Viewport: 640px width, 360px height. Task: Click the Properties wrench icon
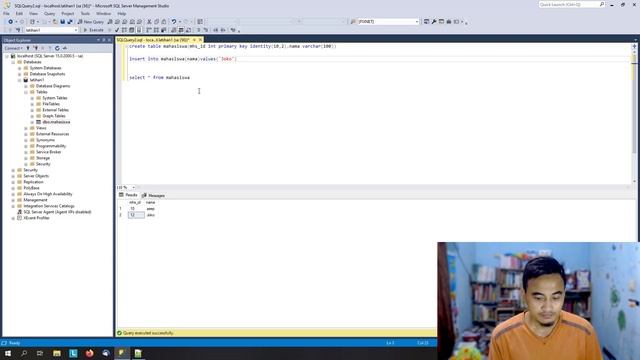click(434, 22)
